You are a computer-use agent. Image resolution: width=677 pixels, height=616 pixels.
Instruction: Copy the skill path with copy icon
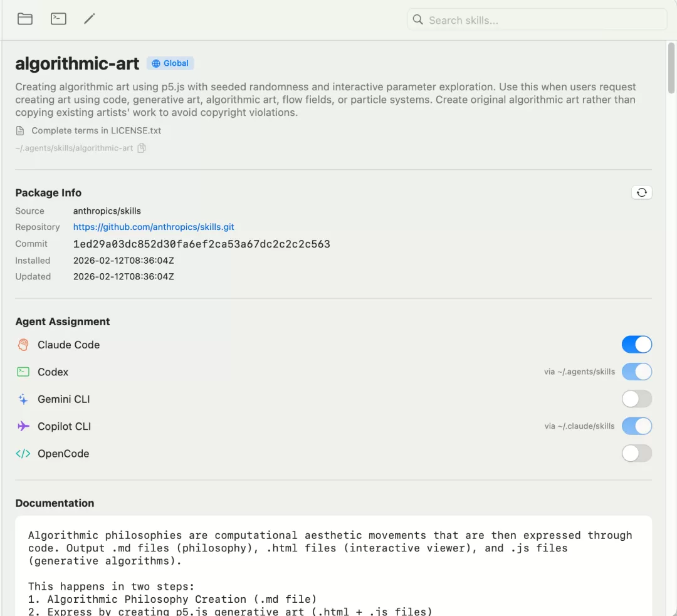pos(142,148)
